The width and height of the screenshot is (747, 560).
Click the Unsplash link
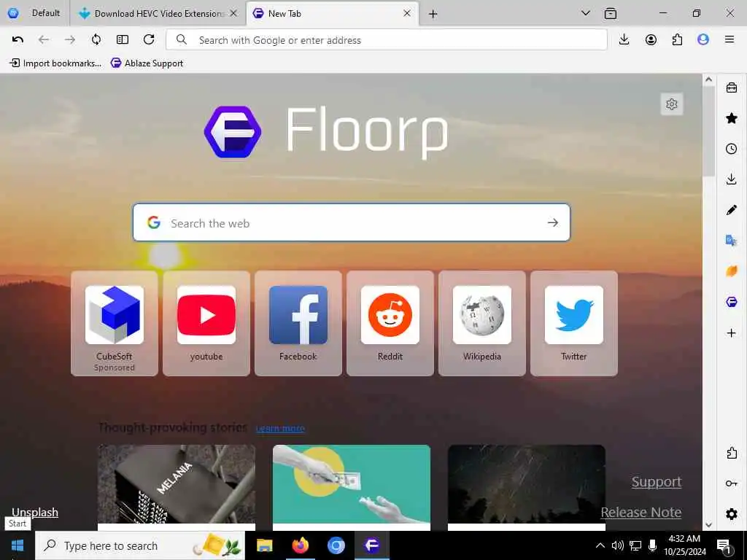tap(35, 512)
